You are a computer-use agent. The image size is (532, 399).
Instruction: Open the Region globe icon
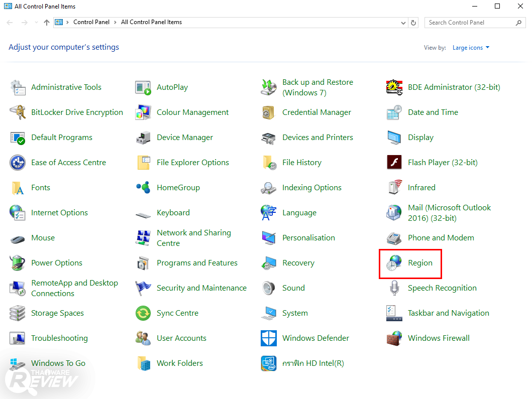click(x=394, y=263)
